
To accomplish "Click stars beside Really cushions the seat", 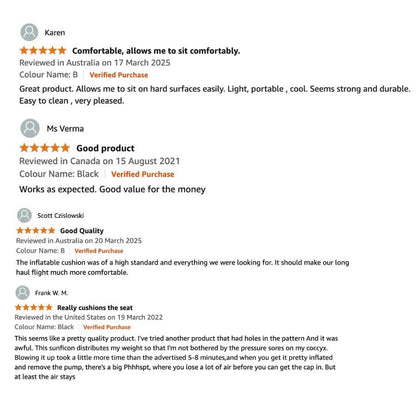I will pyautogui.click(x=34, y=307).
